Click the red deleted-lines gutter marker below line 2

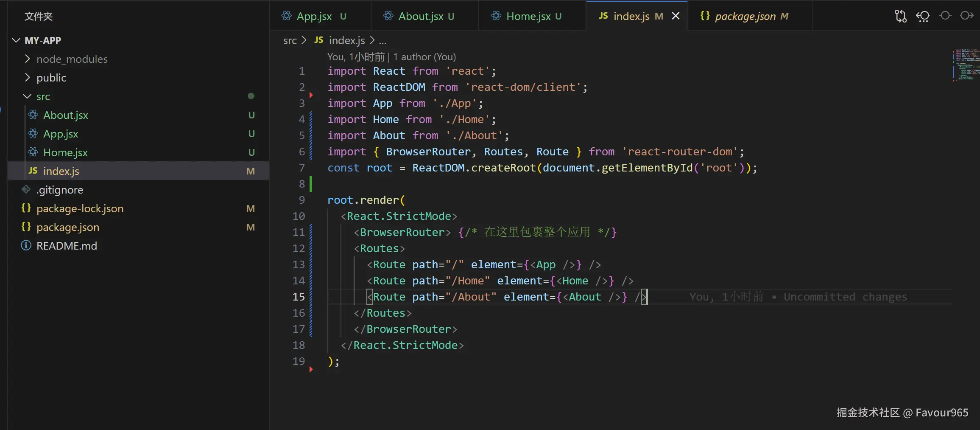311,95
